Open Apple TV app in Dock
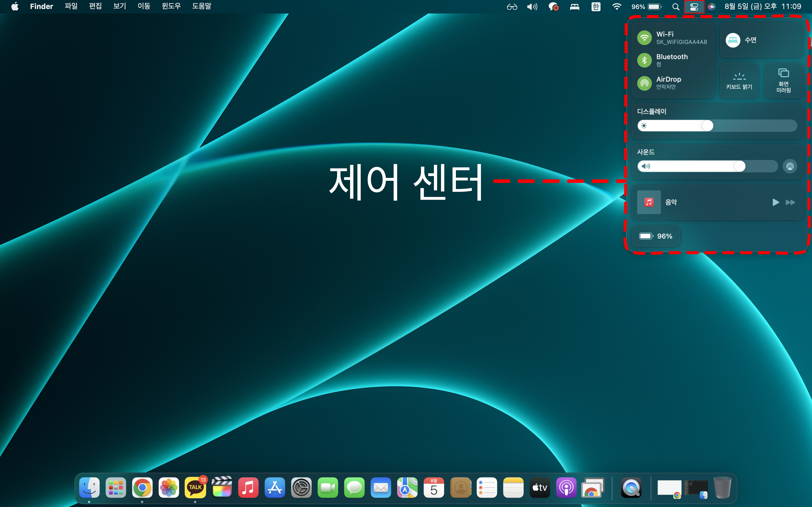Screen dimensions: 812x507 pyautogui.click(x=540, y=488)
